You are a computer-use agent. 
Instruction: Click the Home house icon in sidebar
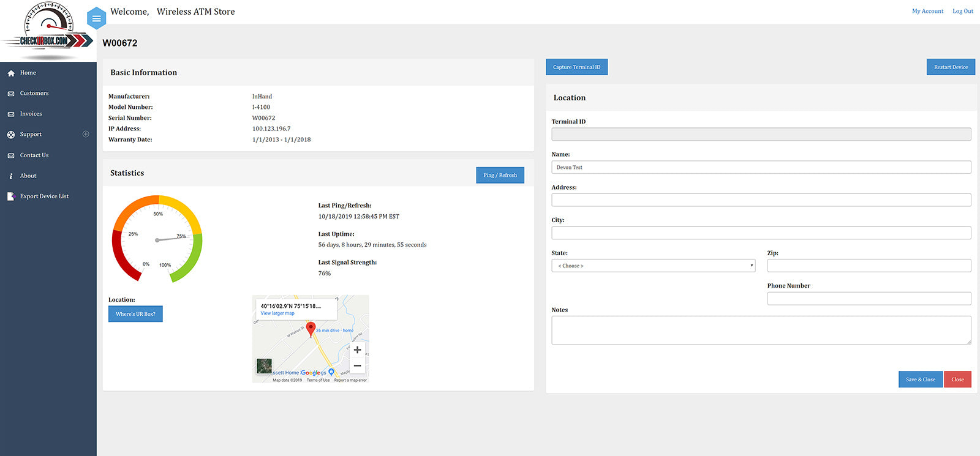11,73
